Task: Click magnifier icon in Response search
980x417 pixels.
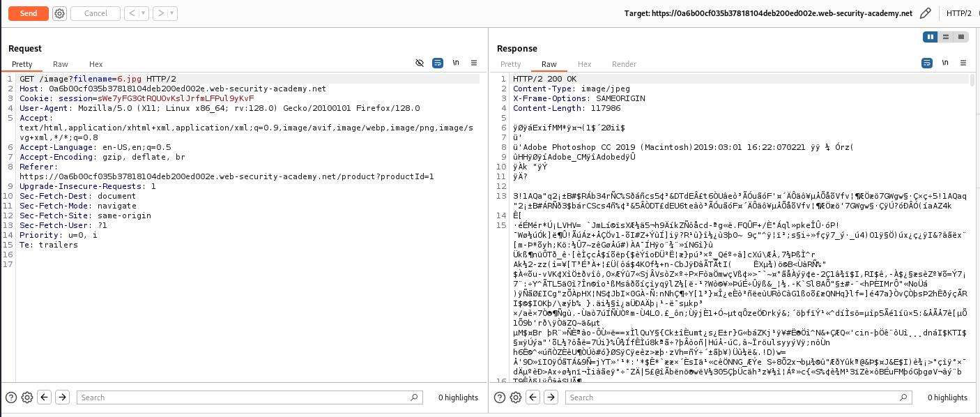Action: pos(903,397)
